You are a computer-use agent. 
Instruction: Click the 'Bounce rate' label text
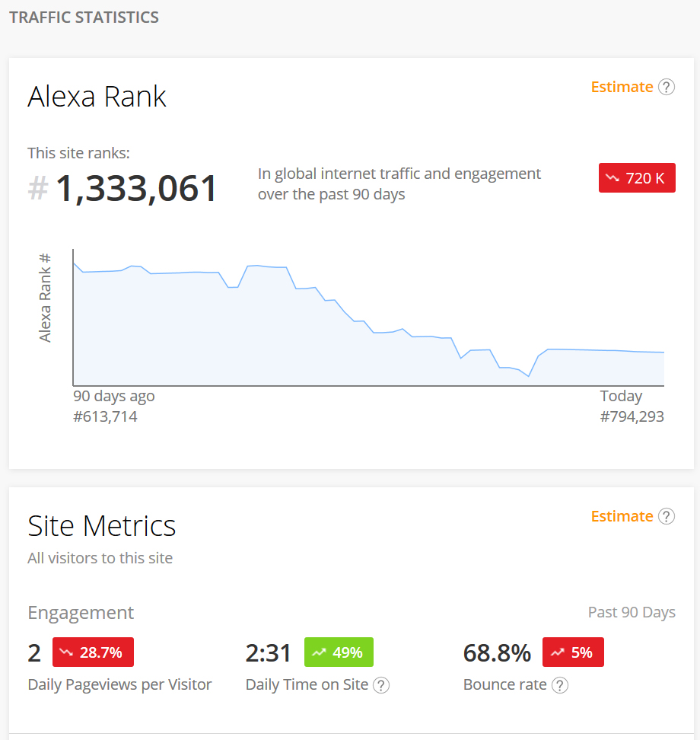[505, 684]
